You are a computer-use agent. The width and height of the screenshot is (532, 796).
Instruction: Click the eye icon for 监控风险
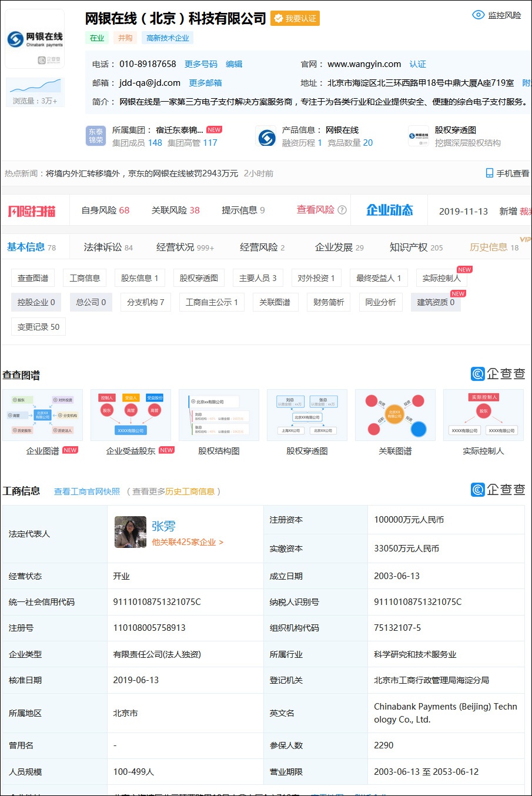click(x=479, y=15)
